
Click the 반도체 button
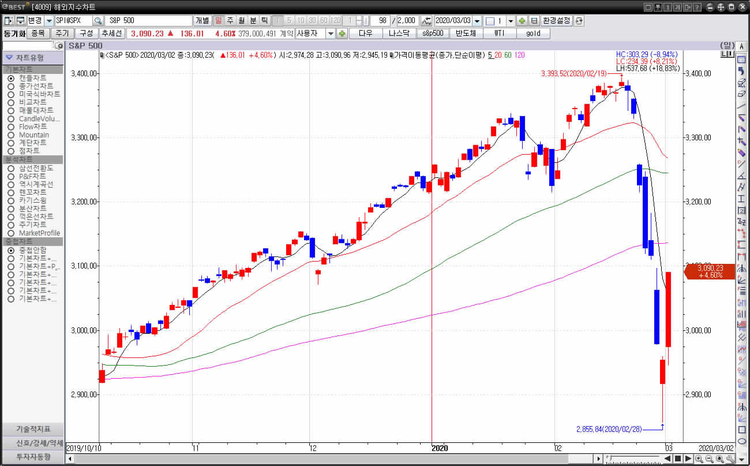466,33
